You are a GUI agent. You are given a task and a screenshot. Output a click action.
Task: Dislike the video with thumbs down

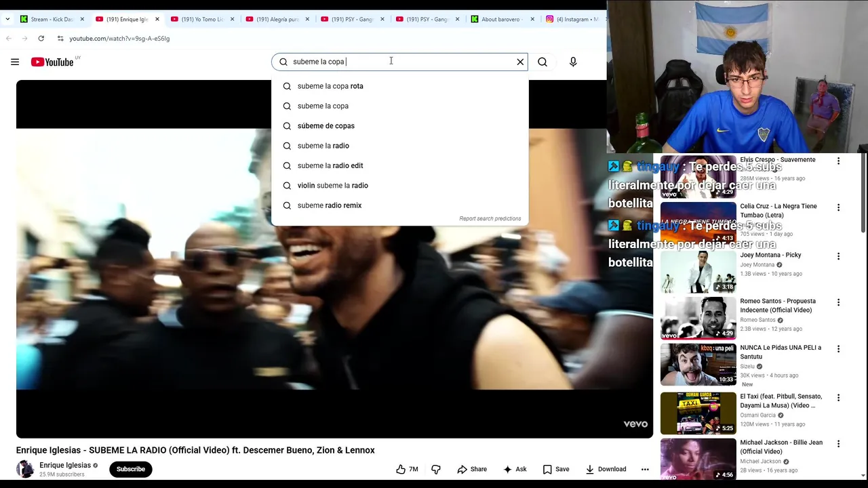[436, 469]
